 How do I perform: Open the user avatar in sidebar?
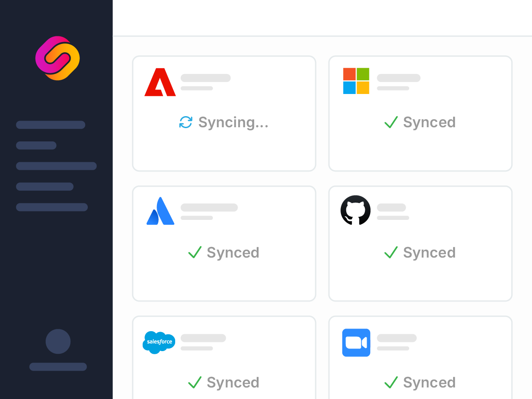(x=58, y=341)
